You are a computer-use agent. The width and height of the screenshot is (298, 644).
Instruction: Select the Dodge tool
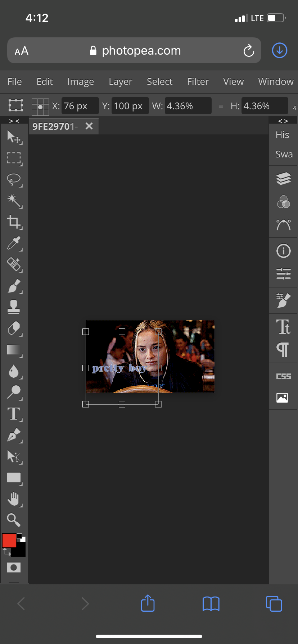click(x=14, y=392)
